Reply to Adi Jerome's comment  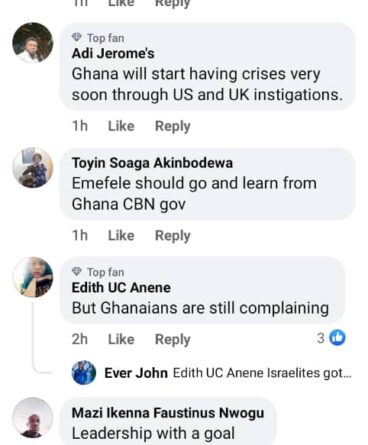(173, 127)
